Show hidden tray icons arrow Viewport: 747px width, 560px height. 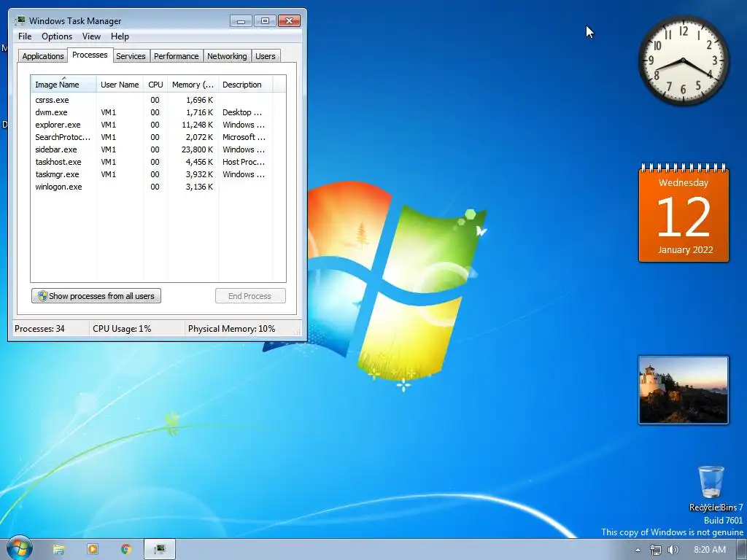pyautogui.click(x=638, y=550)
